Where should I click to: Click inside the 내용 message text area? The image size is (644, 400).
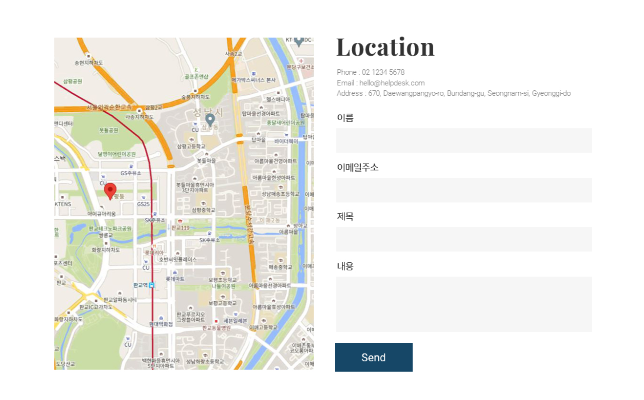click(x=463, y=304)
